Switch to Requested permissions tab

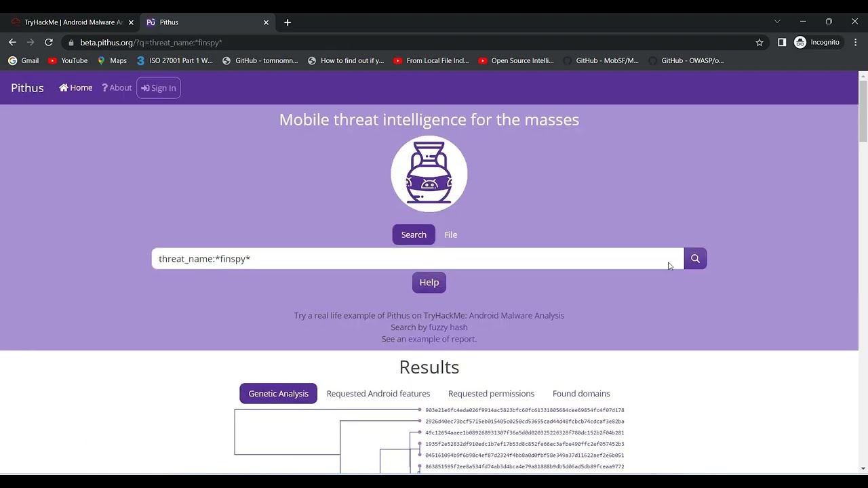click(491, 394)
